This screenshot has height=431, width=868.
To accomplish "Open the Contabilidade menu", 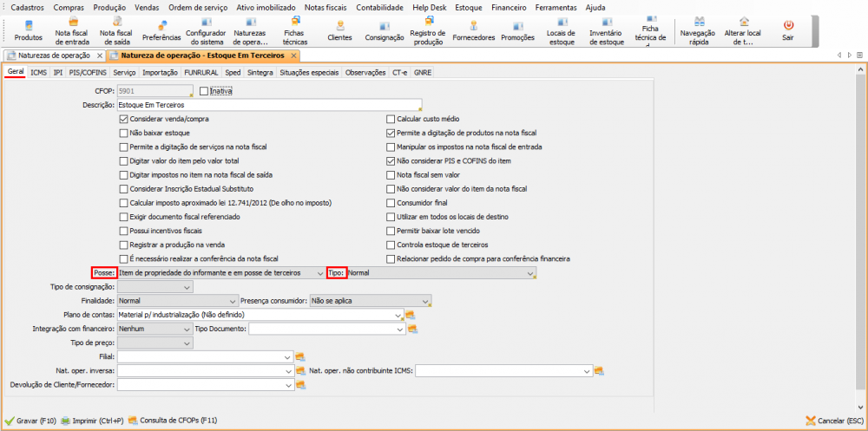I will pyautogui.click(x=380, y=7).
